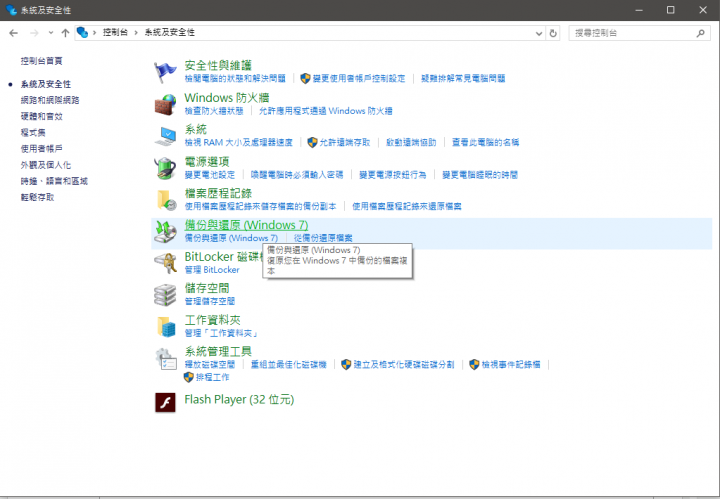Click 排程工作 link
720x499 pixels.
pos(213,377)
